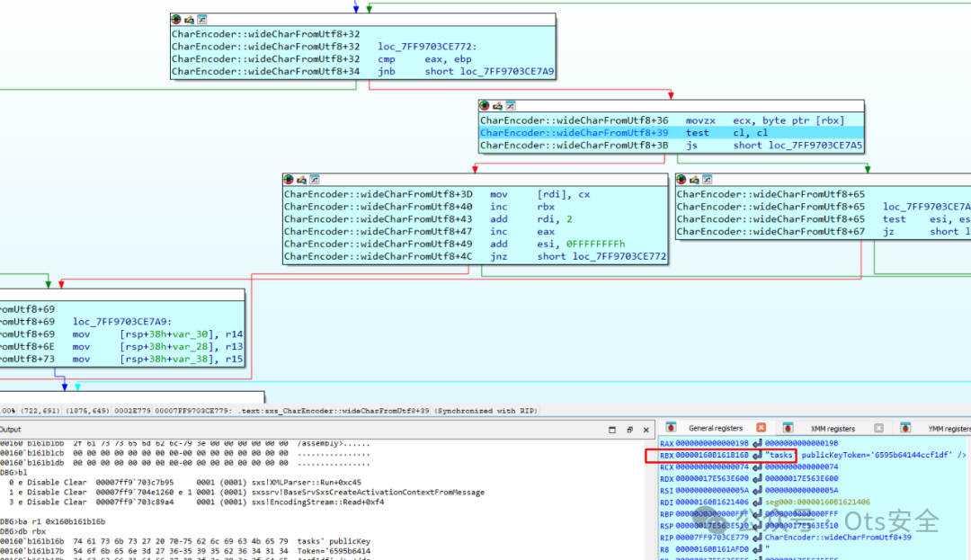Click the jump arrow icon beside the RSI value
971x560 pixels.
tap(757, 490)
